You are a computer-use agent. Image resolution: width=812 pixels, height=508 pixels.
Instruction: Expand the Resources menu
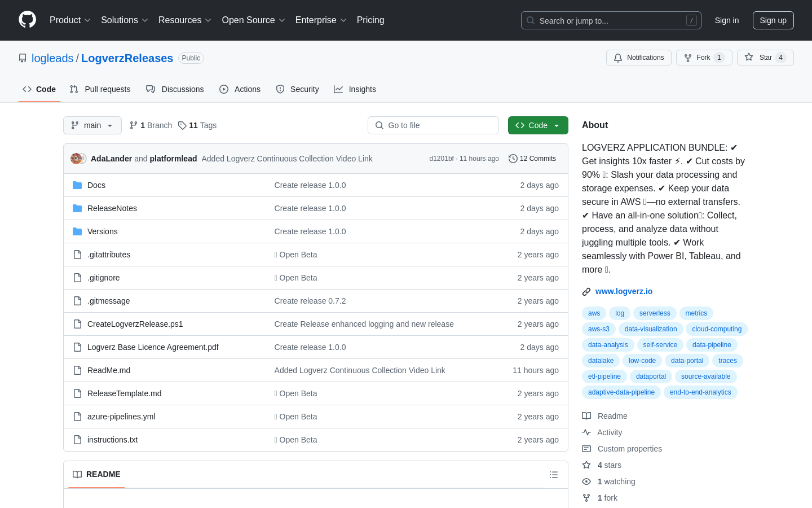click(x=185, y=20)
